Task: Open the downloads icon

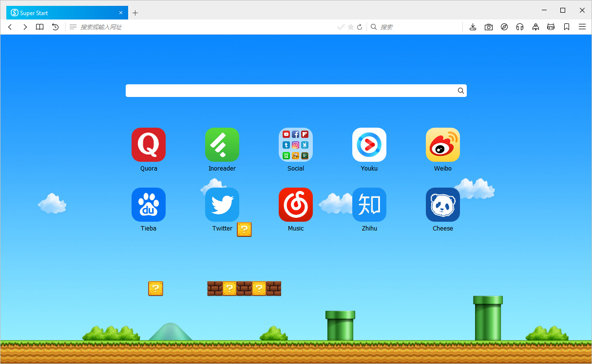Action: click(x=473, y=27)
